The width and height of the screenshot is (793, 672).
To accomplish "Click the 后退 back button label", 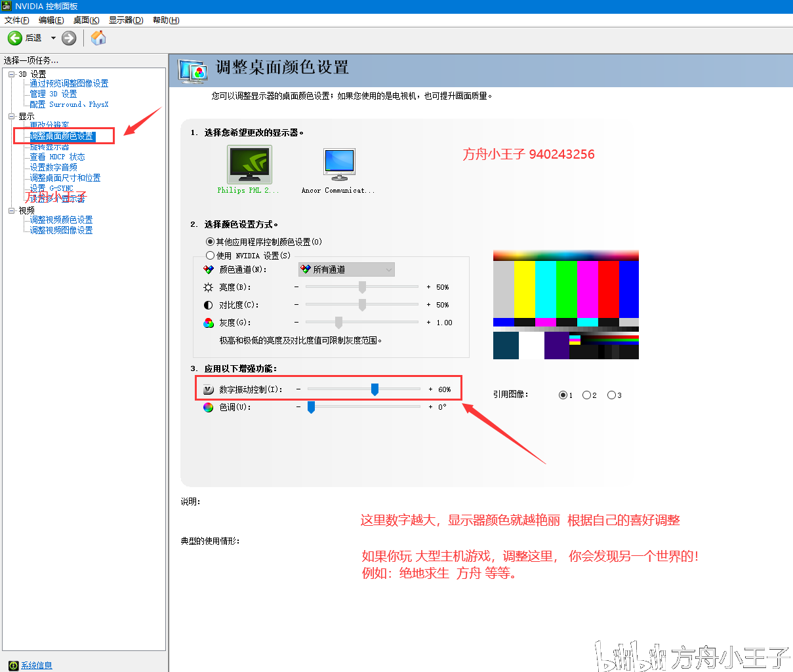I will click(33, 38).
